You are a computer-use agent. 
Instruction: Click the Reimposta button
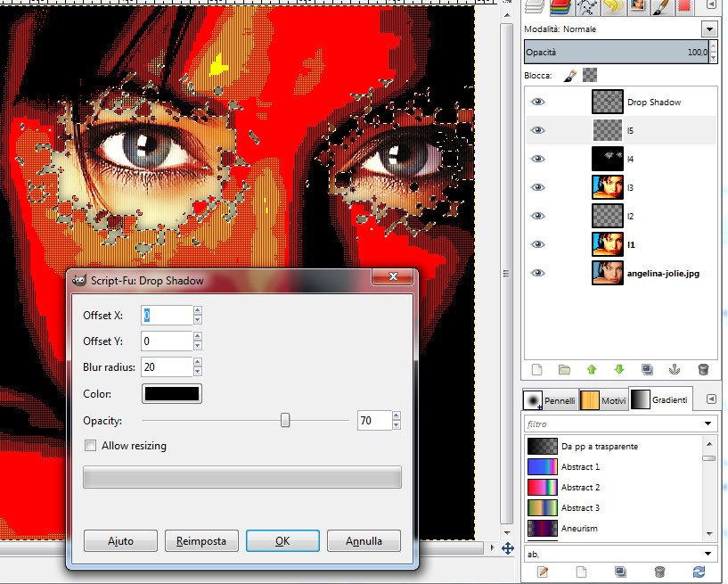point(201,541)
